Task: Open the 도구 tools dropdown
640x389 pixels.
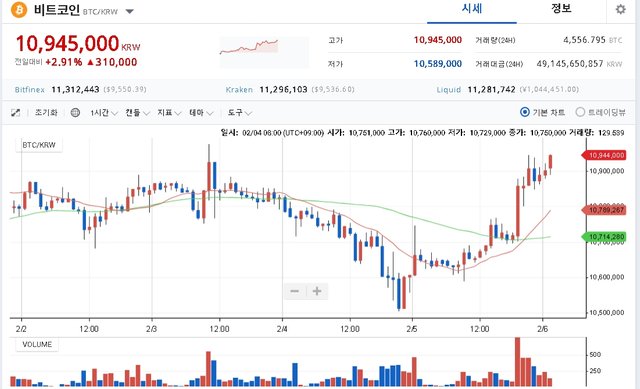Action: tap(240, 113)
